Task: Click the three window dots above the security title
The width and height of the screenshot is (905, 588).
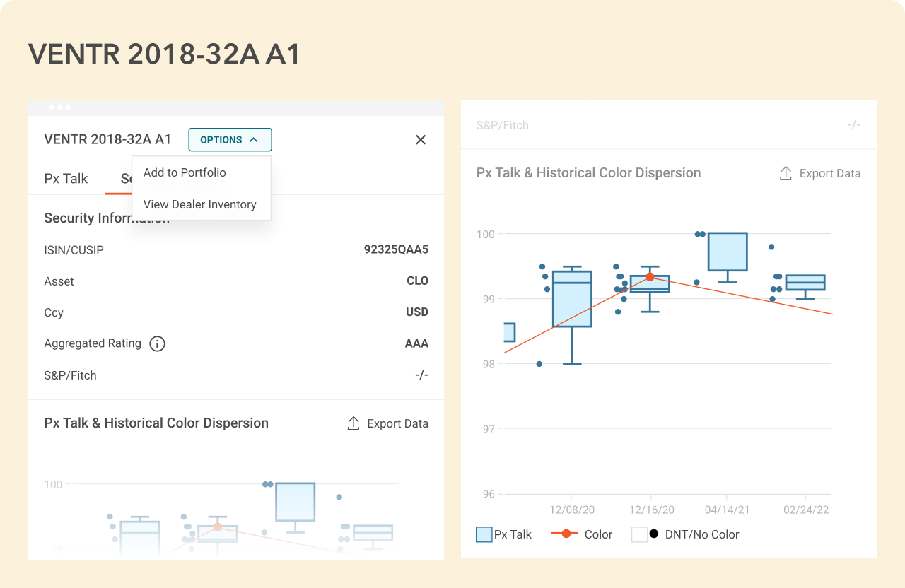Action: click(59, 107)
